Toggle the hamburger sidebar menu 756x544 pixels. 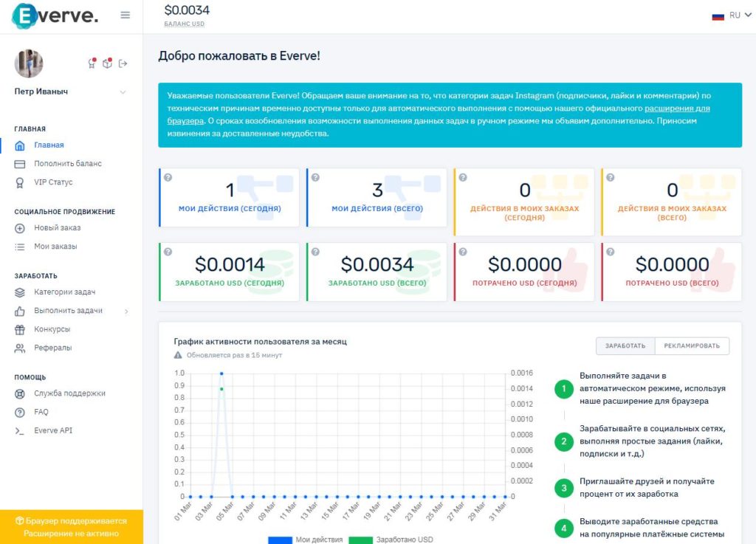126,16
